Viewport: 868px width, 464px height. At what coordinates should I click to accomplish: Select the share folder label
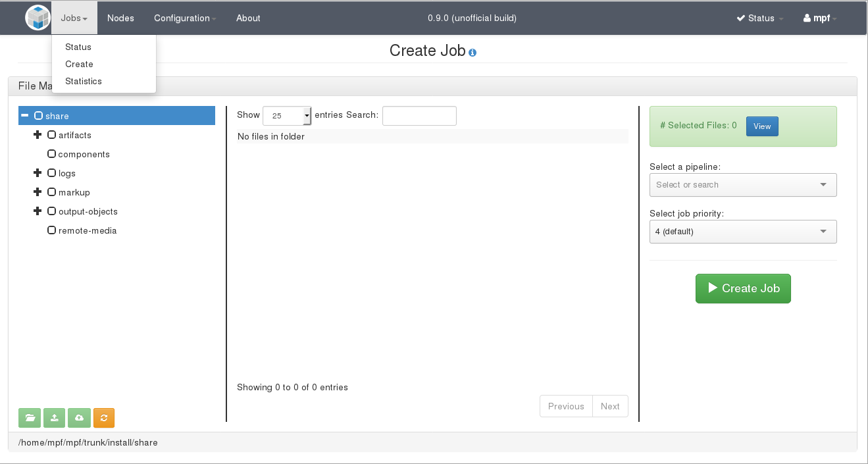coord(57,116)
